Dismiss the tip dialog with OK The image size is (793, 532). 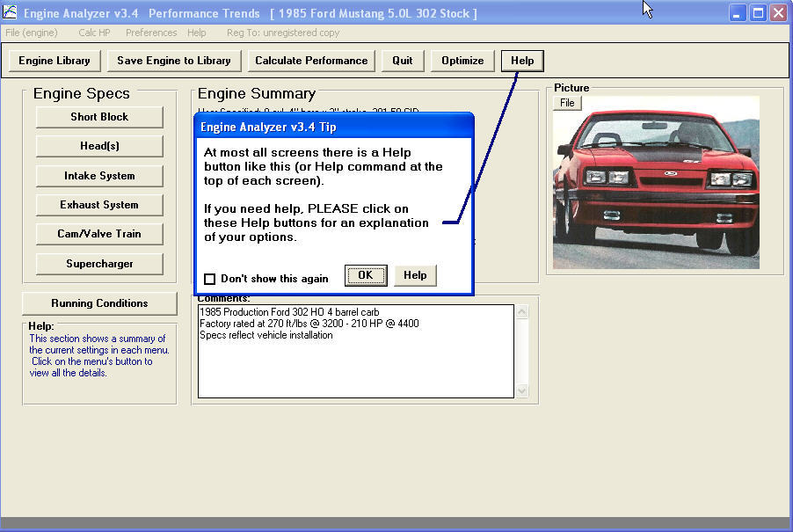366,275
